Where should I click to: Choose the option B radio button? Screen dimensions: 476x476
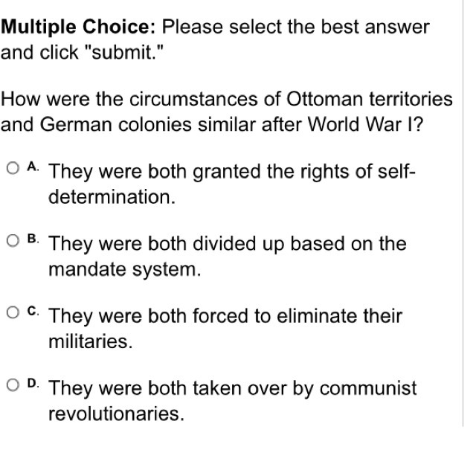(x=13, y=241)
